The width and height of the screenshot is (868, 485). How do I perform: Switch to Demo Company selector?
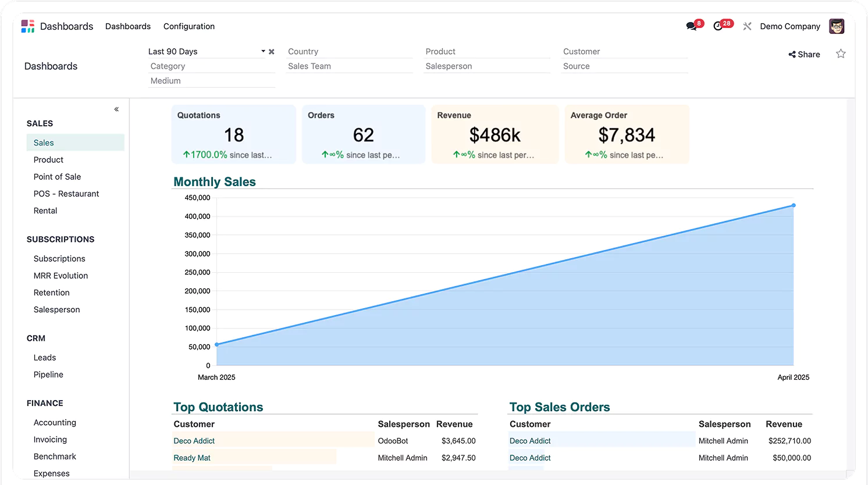click(789, 26)
